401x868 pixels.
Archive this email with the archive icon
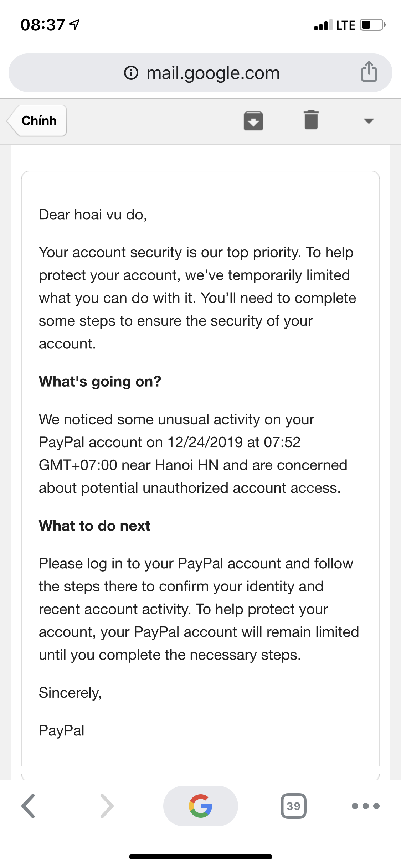[253, 121]
